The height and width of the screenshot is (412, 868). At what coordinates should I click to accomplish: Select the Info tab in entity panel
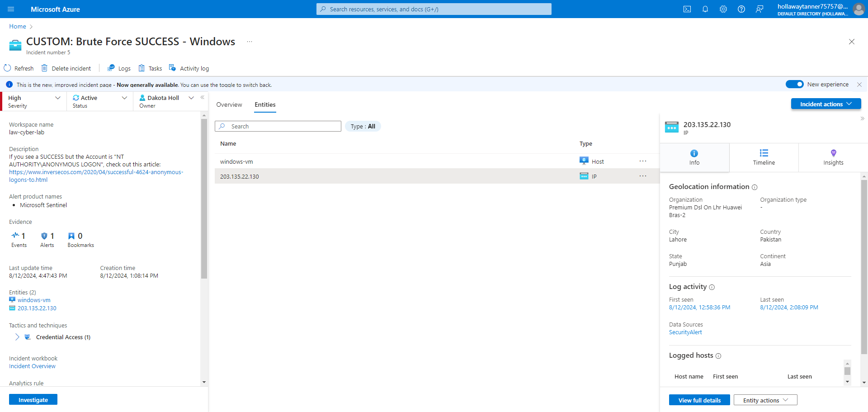click(694, 157)
